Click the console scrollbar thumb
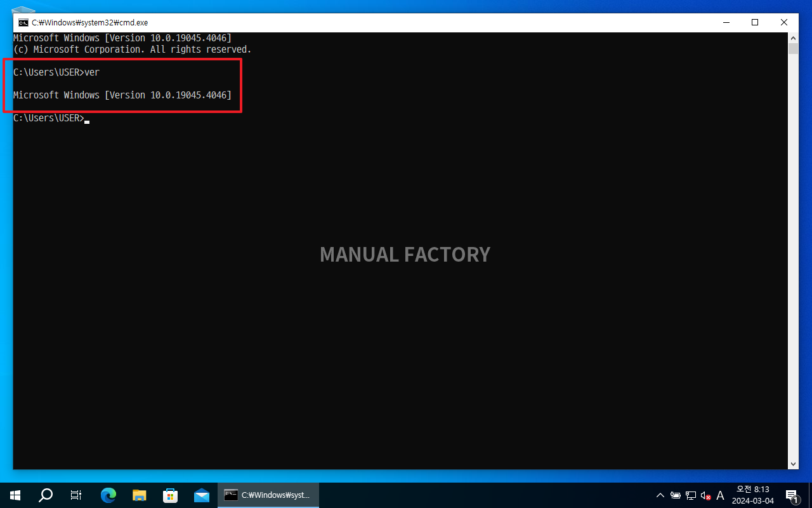The image size is (812, 508). (x=793, y=49)
